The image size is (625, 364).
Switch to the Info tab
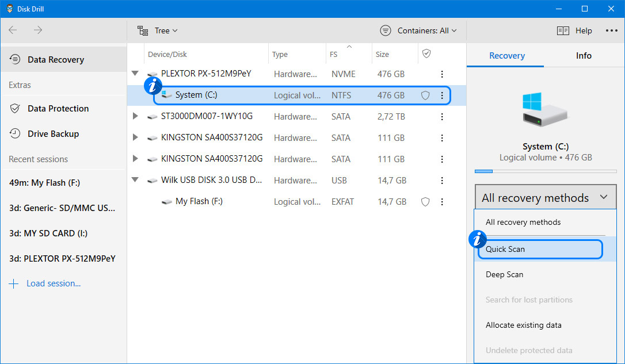583,56
